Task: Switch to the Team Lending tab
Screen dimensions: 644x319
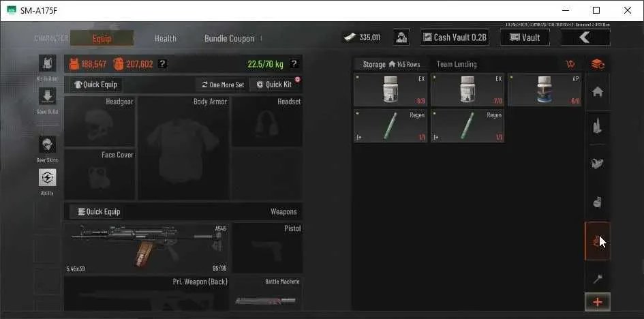Action: pyautogui.click(x=457, y=65)
